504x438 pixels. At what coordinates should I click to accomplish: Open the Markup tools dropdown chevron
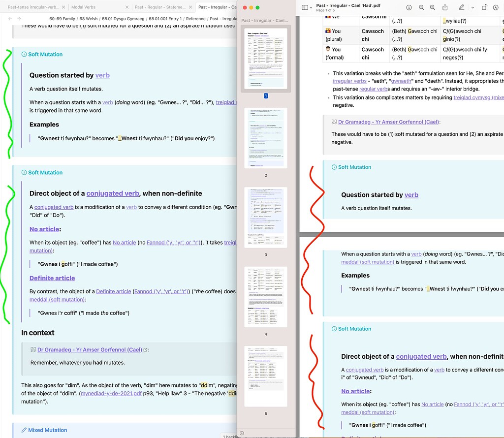coord(472,8)
